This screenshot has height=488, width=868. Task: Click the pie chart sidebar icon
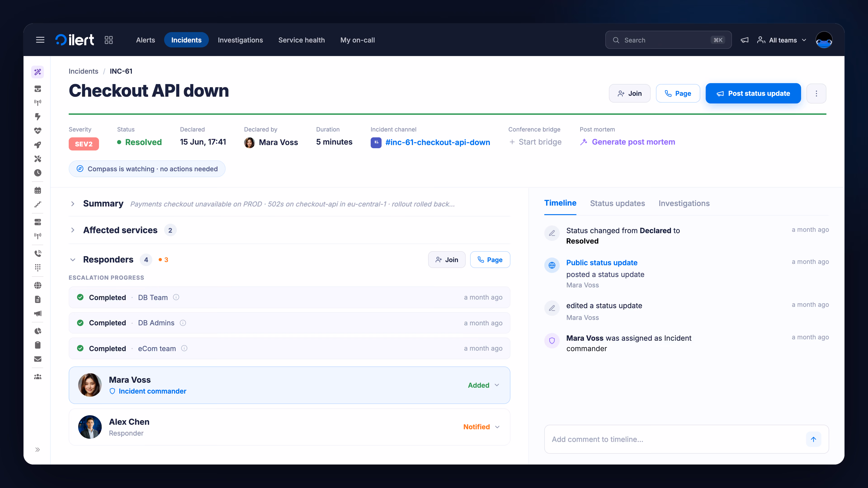(38, 331)
